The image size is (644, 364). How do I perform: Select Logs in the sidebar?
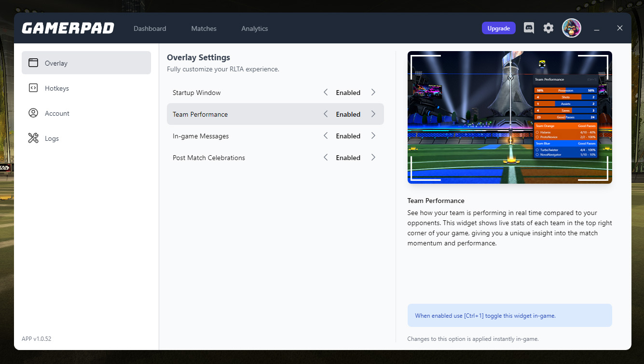[86, 138]
